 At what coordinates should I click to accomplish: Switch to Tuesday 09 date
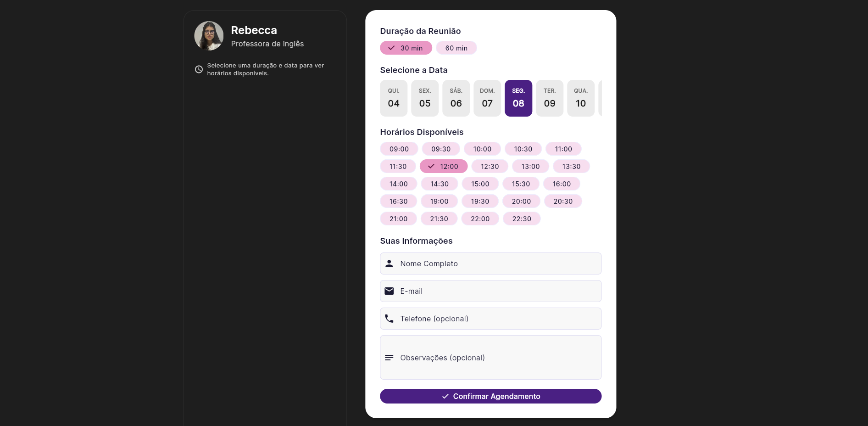pyautogui.click(x=550, y=98)
